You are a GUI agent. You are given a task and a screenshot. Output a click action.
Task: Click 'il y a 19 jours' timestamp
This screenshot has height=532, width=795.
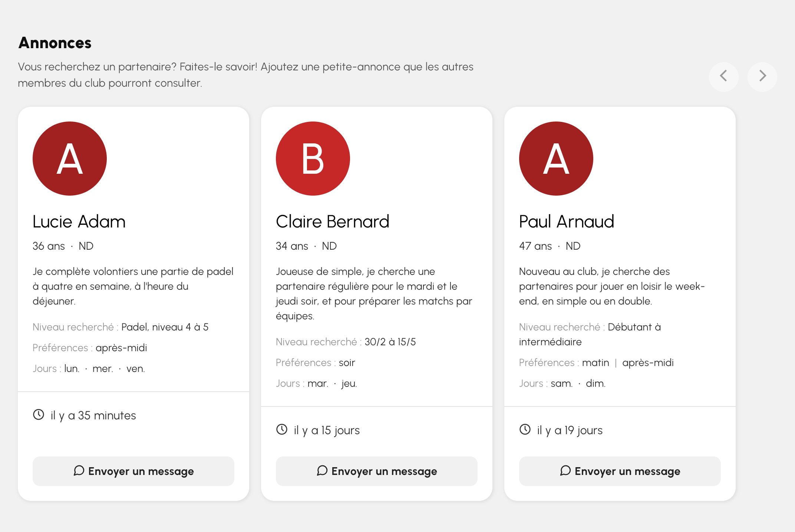point(570,430)
